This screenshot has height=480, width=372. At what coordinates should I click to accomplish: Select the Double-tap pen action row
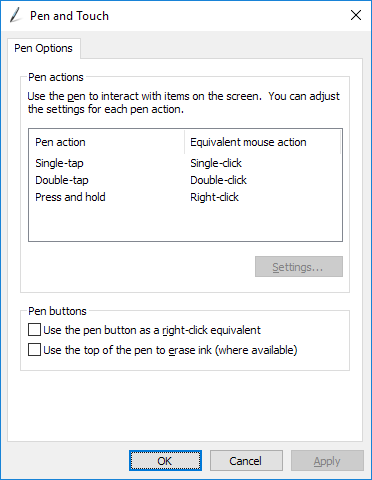(x=185, y=180)
